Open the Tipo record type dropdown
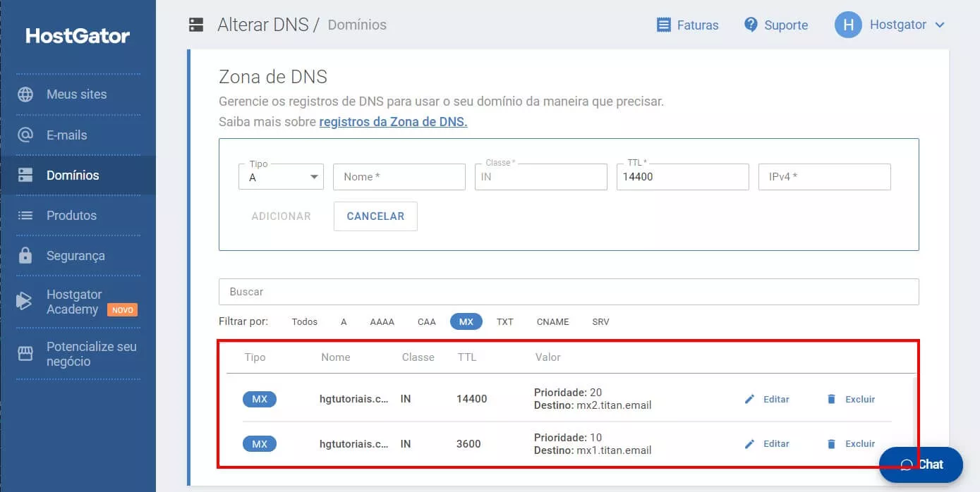 (281, 177)
